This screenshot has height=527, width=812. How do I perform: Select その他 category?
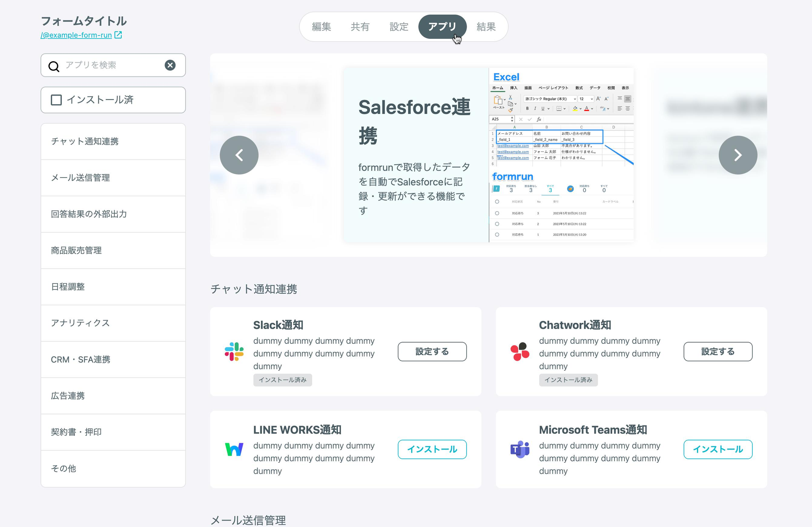[x=113, y=469]
